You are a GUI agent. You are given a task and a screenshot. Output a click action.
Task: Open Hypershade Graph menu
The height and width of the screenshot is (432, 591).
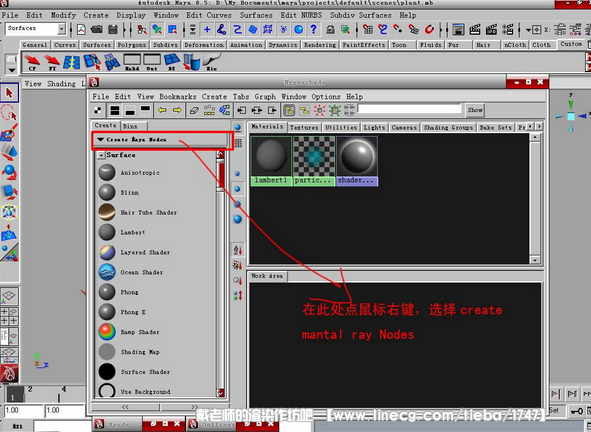tap(265, 97)
